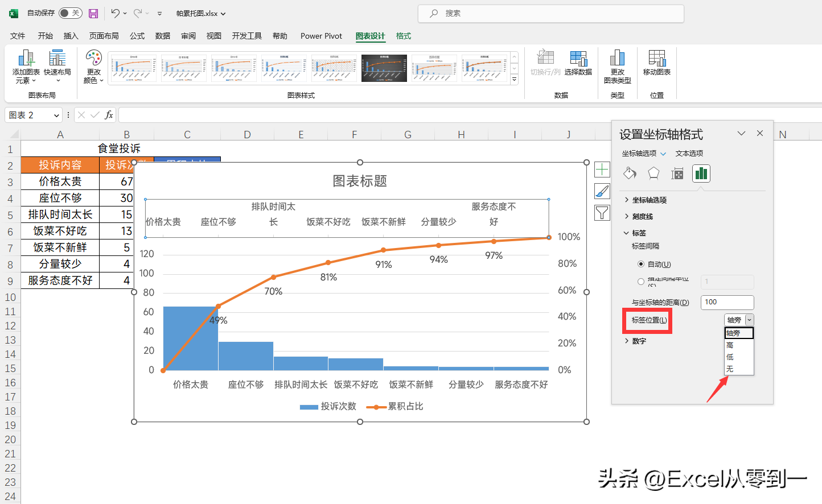
Task: Switch to the 公式 ribbon tab
Action: (137, 36)
